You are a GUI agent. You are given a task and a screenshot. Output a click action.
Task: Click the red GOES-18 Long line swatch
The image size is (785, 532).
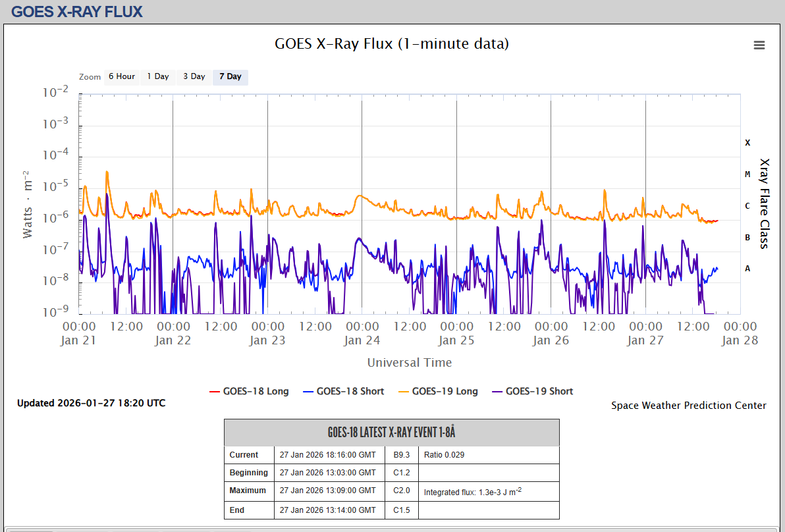tap(215, 392)
